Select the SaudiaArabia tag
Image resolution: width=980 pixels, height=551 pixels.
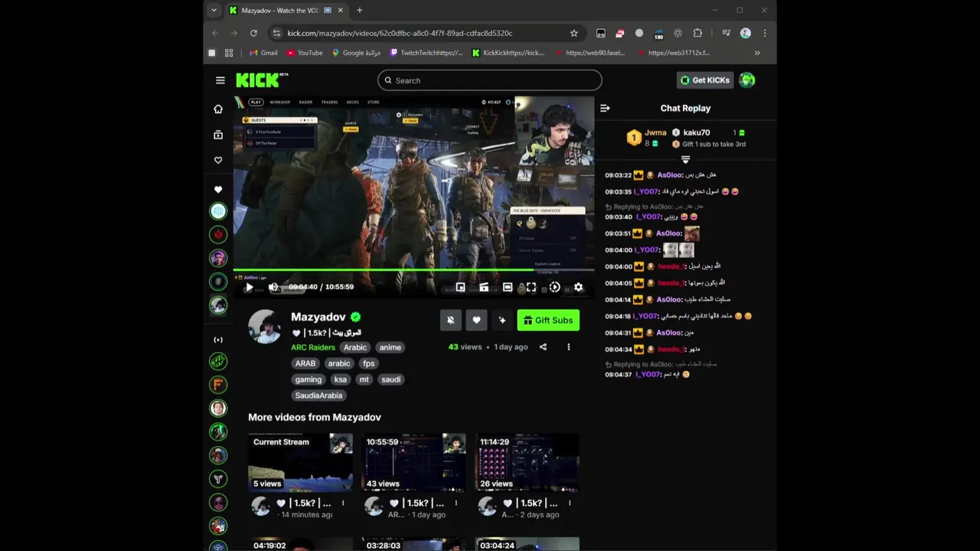[x=318, y=396]
